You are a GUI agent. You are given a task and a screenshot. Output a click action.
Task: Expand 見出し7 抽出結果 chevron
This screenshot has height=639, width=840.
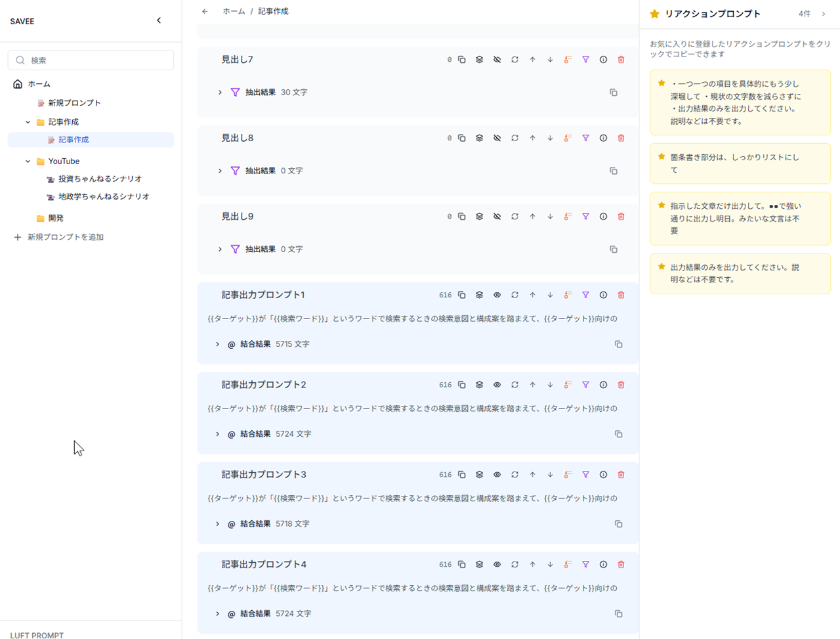click(220, 93)
